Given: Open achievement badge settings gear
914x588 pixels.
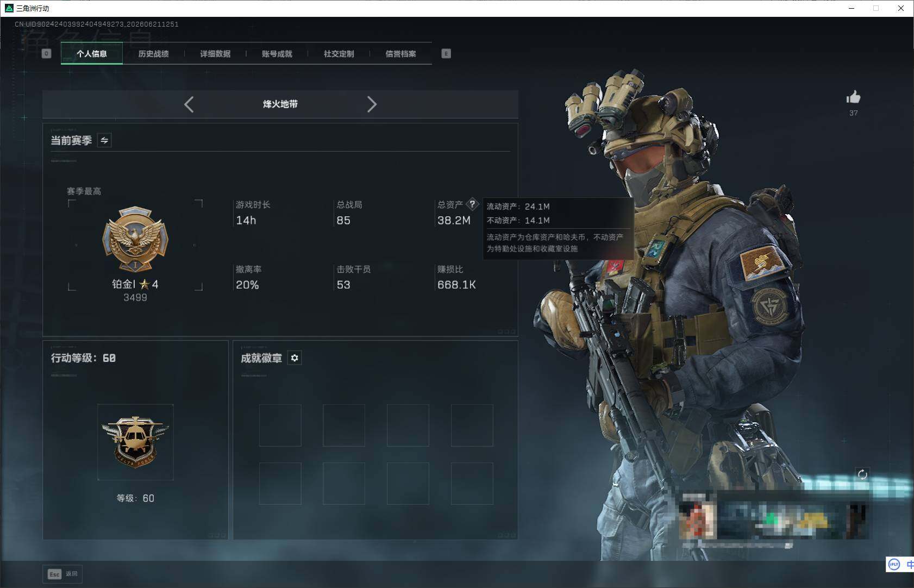Looking at the screenshot, I should (x=295, y=358).
